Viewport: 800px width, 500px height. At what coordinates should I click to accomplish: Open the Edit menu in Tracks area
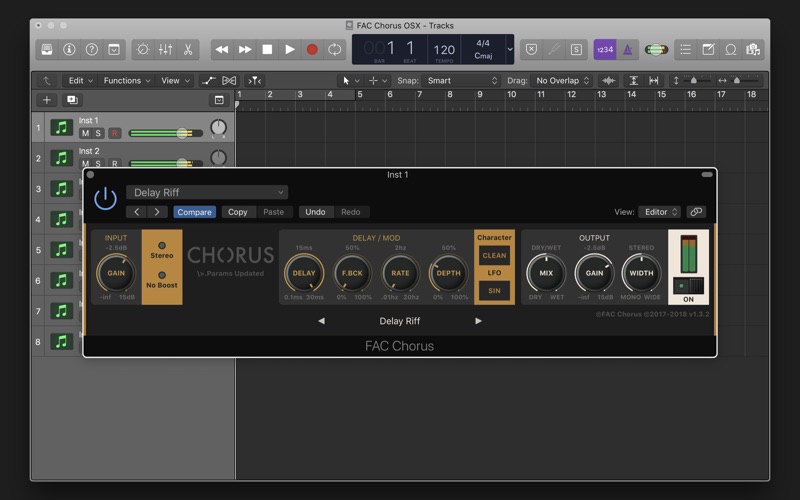(x=81, y=81)
